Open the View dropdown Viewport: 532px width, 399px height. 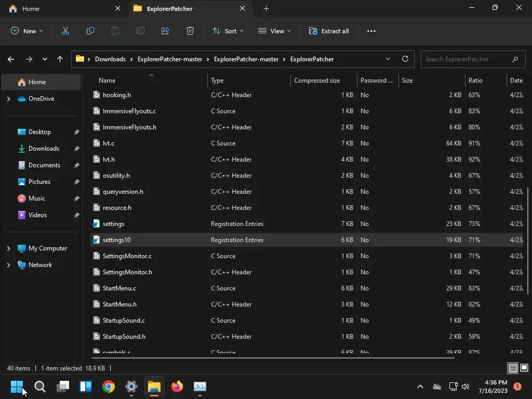point(274,31)
